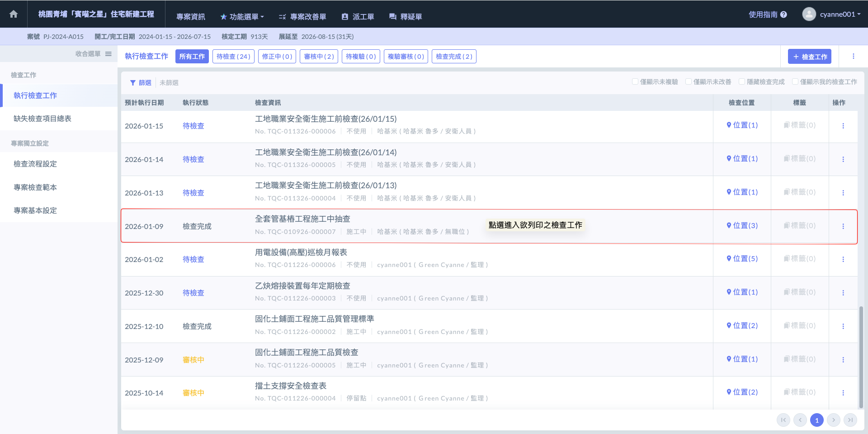Click the blue ＋檢查工作 button
The image size is (868, 434).
[x=809, y=57]
